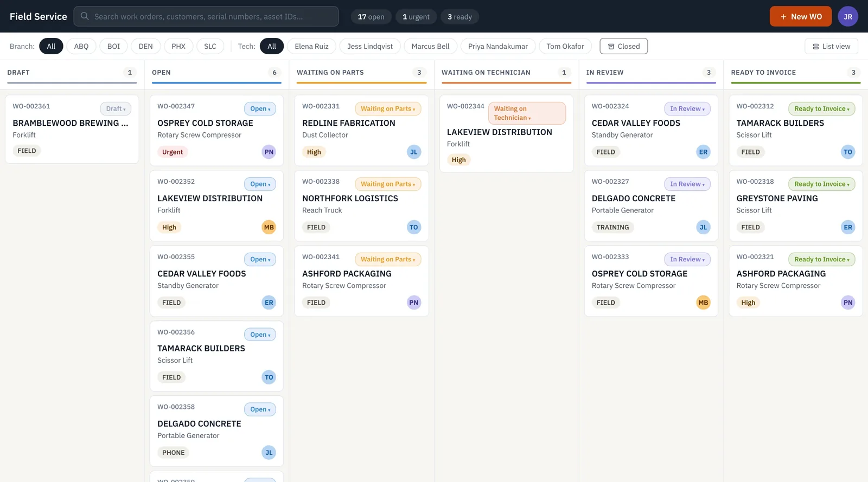
Task: Click the work order search field
Action: pos(206,16)
